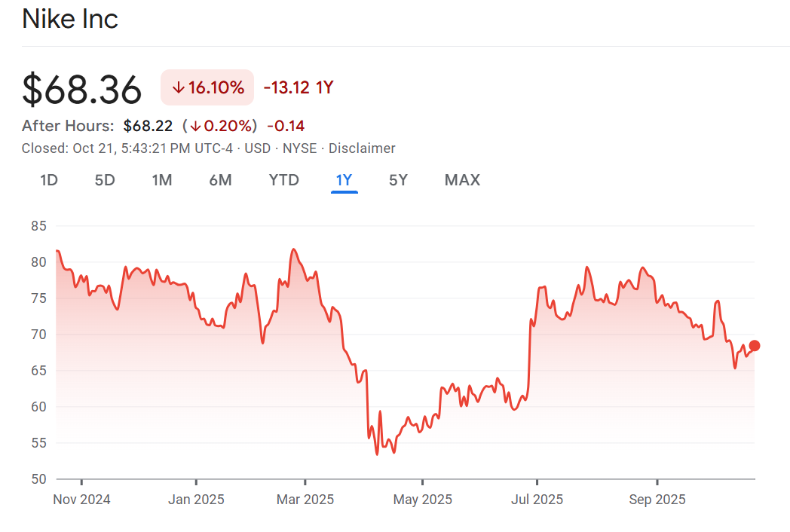
Task: Show the 1M price history
Action: pyautogui.click(x=162, y=180)
